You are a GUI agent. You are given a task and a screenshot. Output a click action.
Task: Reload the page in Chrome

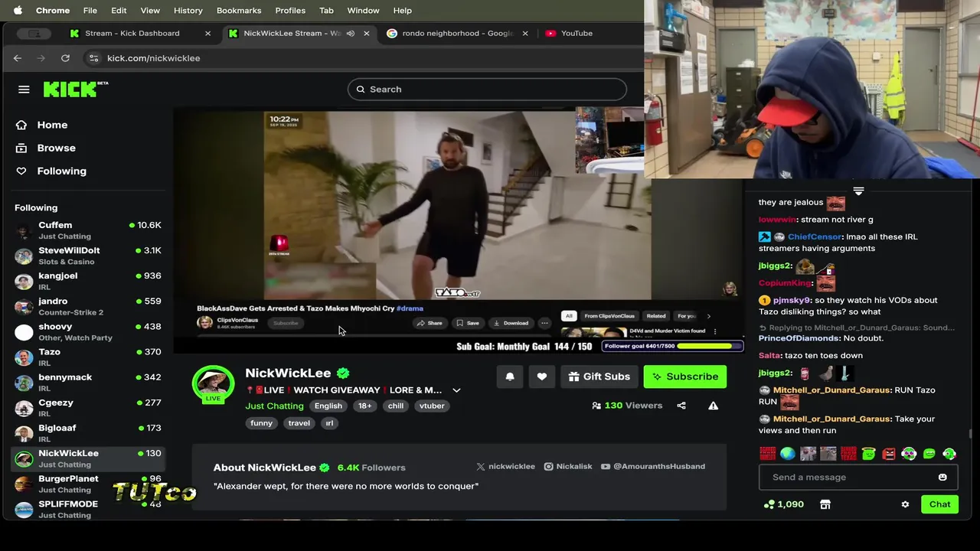pyautogui.click(x=65, y=58)
